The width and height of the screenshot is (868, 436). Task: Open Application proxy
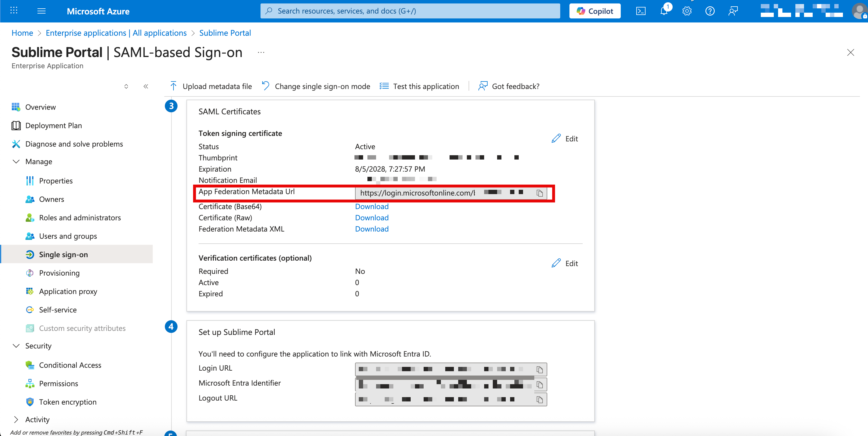(68, 291)
